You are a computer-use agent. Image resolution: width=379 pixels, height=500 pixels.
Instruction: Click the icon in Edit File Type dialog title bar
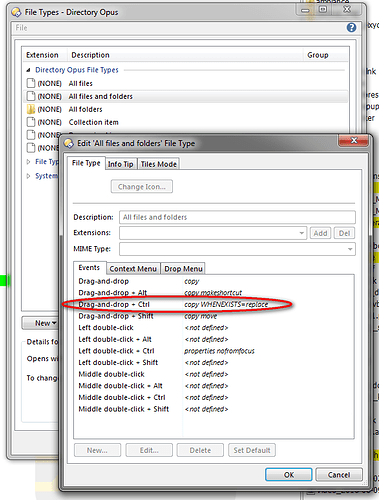(69, 143)
